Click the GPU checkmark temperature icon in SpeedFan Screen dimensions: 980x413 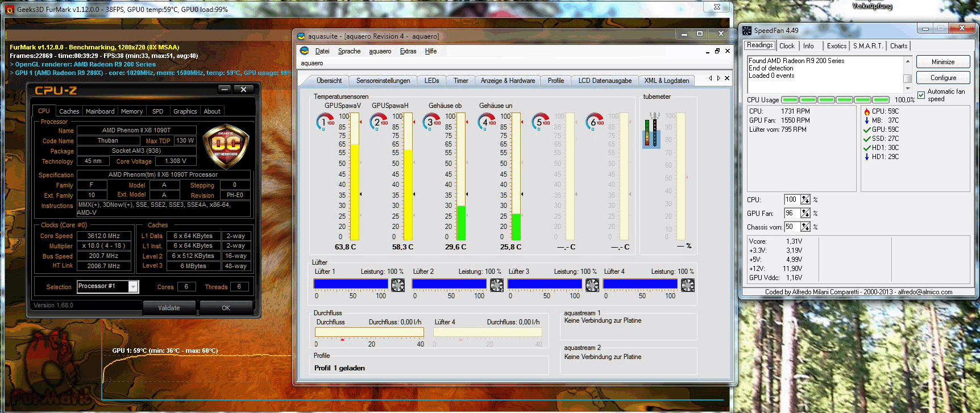click(x=867, y=130)
